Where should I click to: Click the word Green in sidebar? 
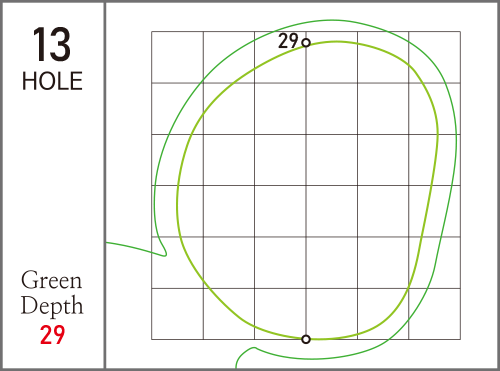51,280
